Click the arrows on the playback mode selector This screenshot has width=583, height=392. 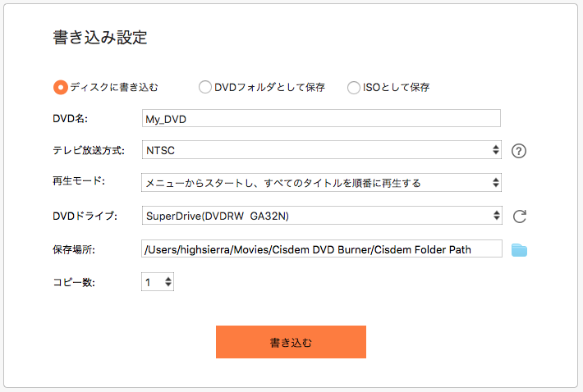click(496, 182)
